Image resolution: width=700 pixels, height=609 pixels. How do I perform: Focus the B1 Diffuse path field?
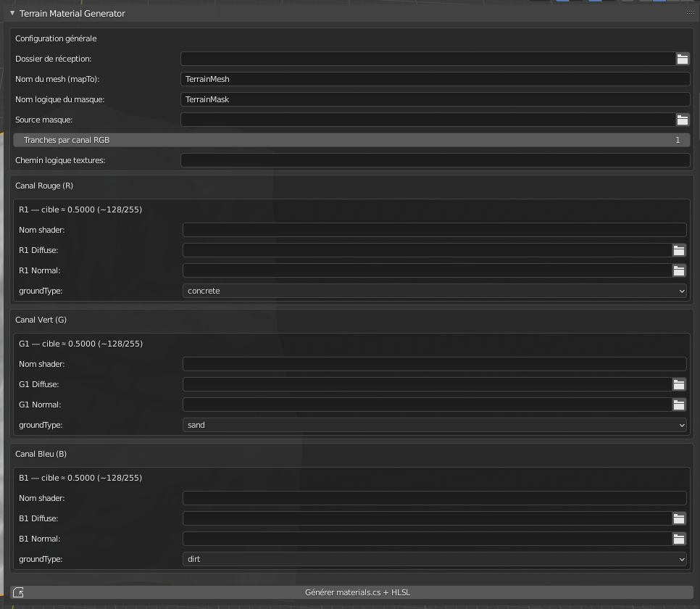428,518
